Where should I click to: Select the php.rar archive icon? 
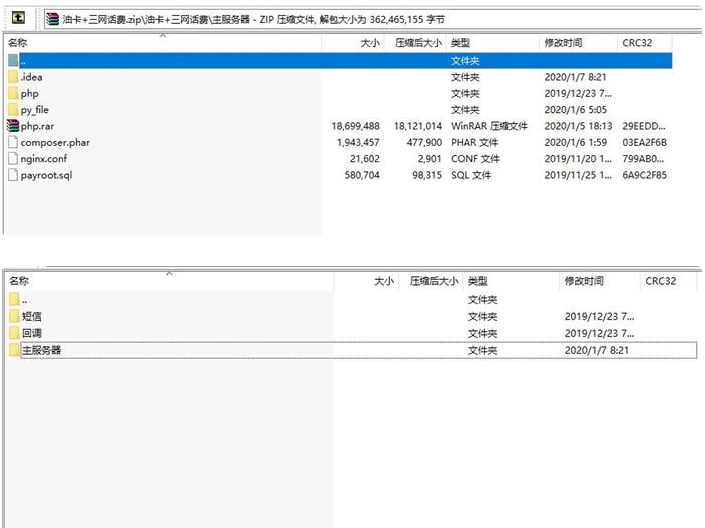[13, 126]
